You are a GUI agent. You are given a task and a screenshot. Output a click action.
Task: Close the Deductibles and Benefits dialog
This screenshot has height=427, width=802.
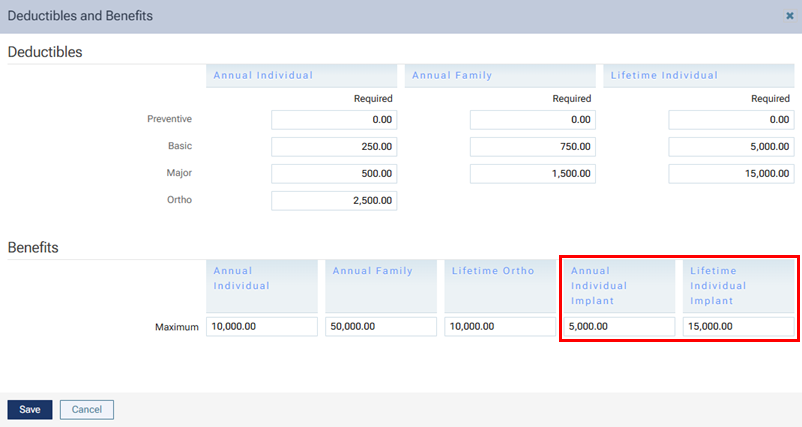click(789, 16)
